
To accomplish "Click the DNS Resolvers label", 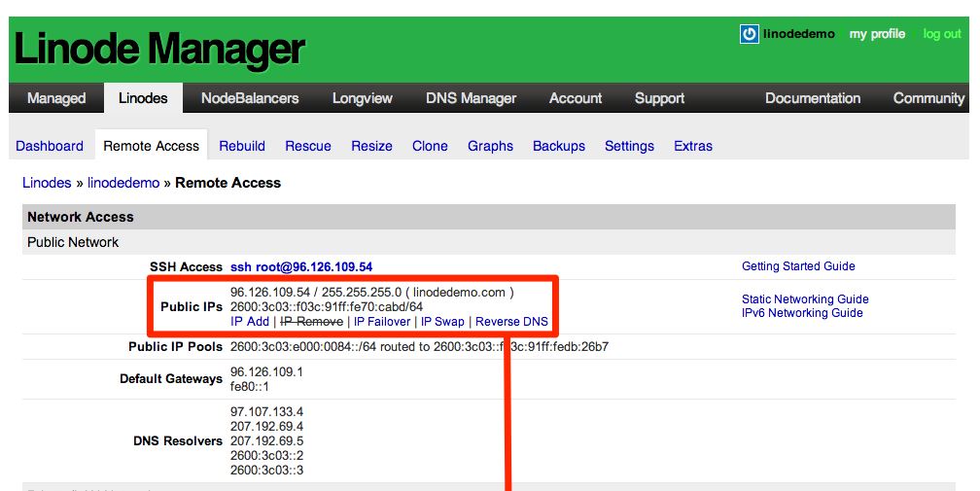I will [x=178, y=441].
